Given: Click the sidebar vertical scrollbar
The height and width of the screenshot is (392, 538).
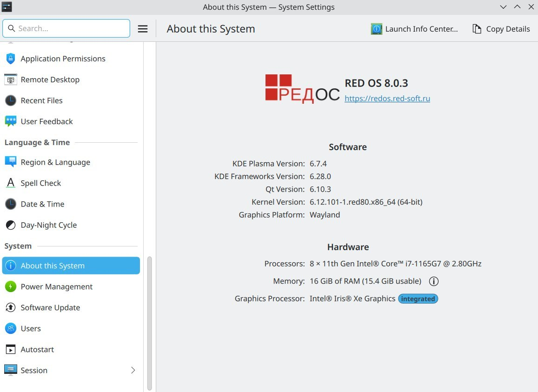Looking at the screenshot, I should [150, 323].
